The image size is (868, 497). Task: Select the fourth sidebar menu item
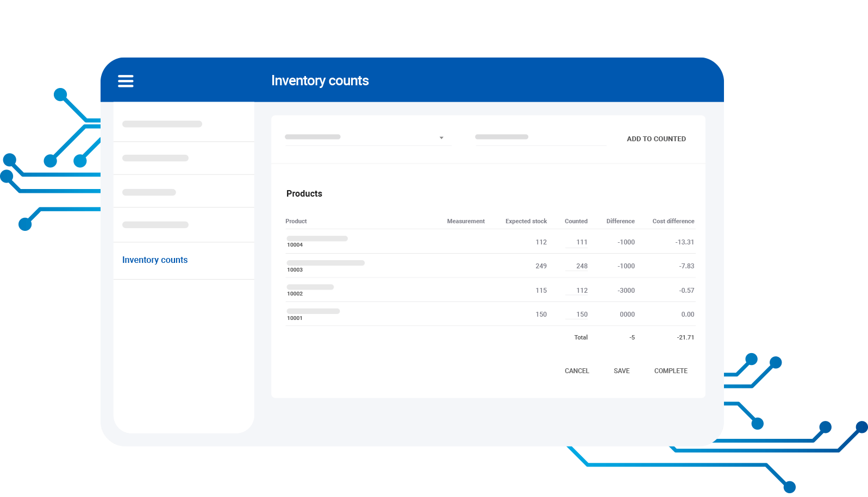click(x=155, y=225)
